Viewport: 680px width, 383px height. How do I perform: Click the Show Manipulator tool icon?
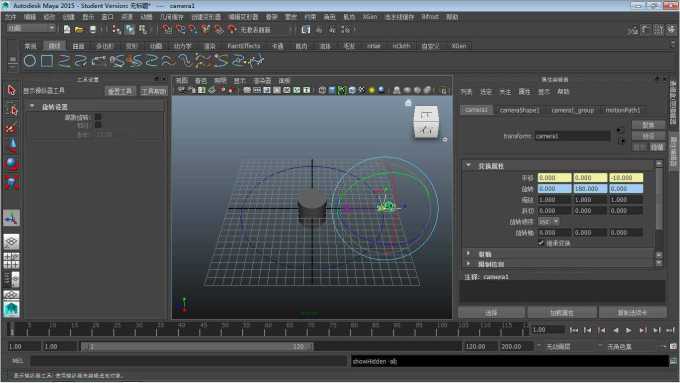tap(11, 218)
